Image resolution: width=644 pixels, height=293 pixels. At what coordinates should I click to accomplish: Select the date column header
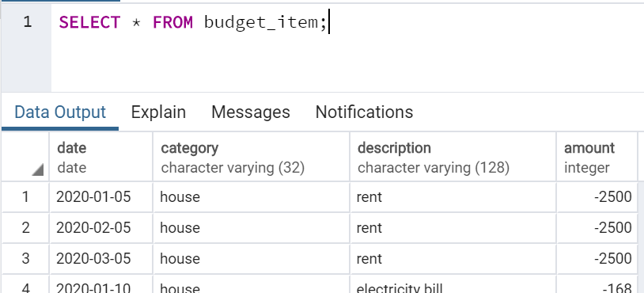101,157
